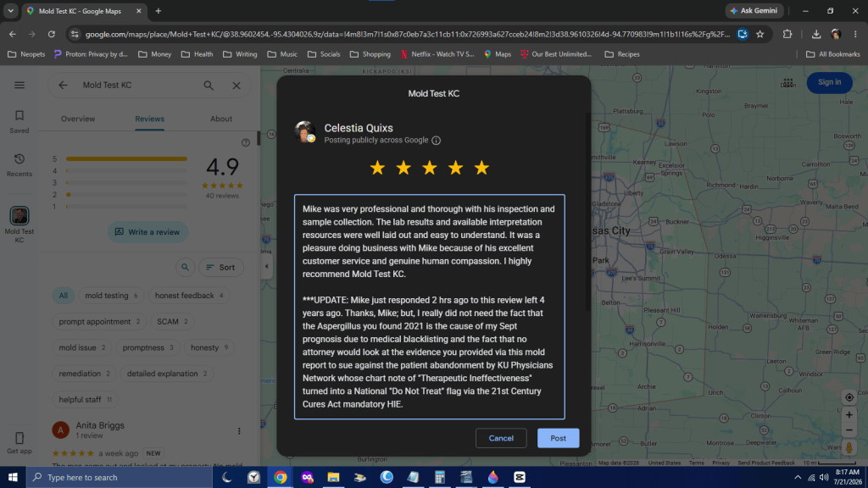
Task: Open the Recipes bookmarks folder
Action: [622, 54]
